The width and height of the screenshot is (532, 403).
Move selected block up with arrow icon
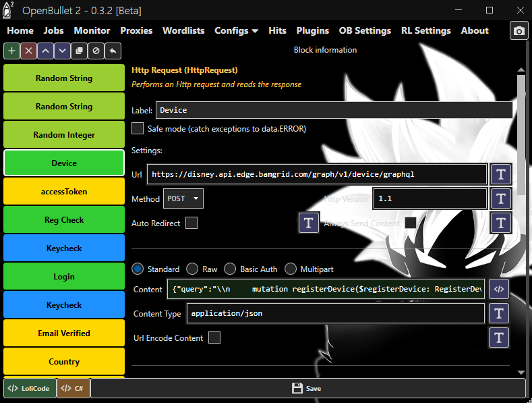click(x=45, y=51)
